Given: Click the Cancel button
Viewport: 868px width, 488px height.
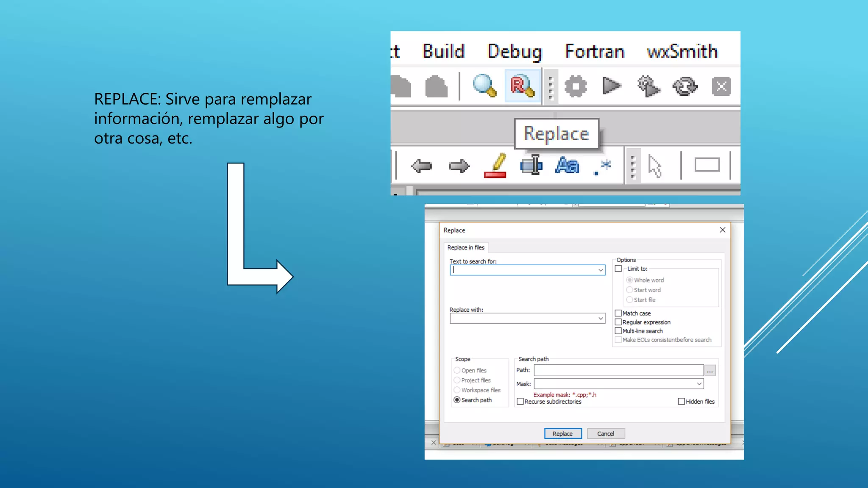Looking at the screenshot, I should point(606,433).
